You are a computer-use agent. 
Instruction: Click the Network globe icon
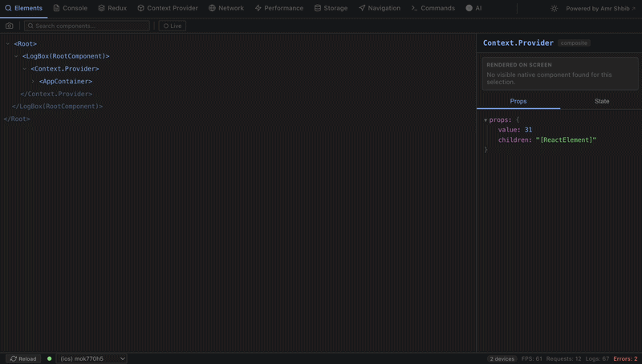[212, 8]
